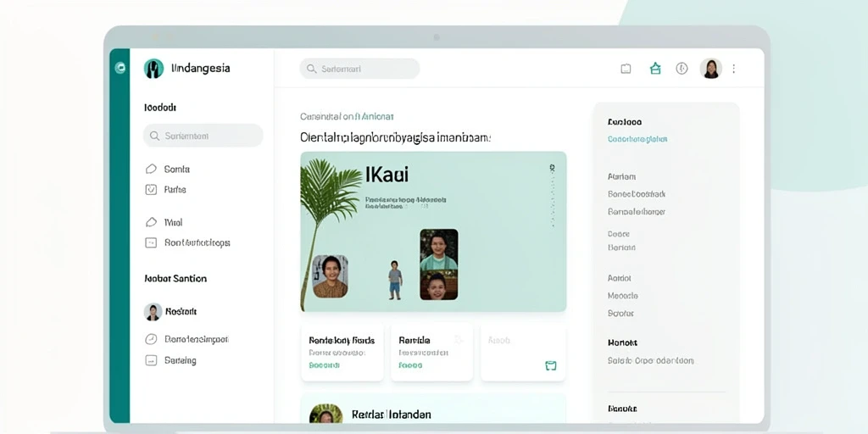Screen dimensions: 868x434
Task: Follow the green Soeoondt link
Action: 325,365
